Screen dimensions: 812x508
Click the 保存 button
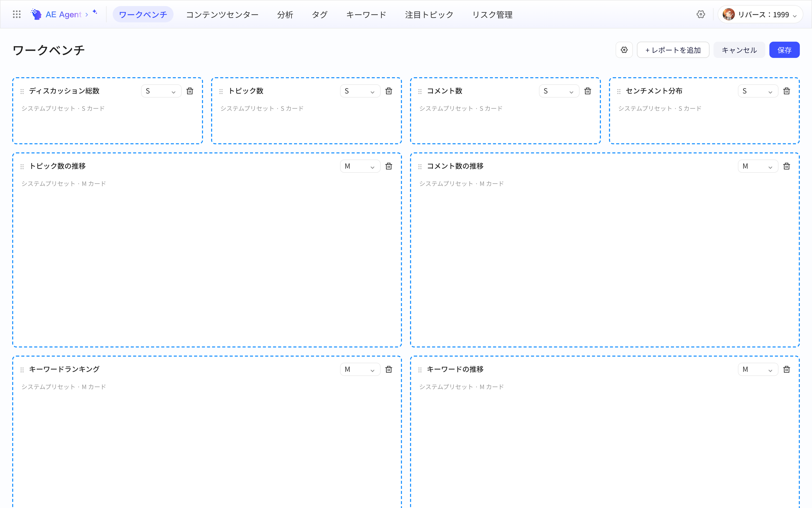pyautogui.click(x=785, y=50)
